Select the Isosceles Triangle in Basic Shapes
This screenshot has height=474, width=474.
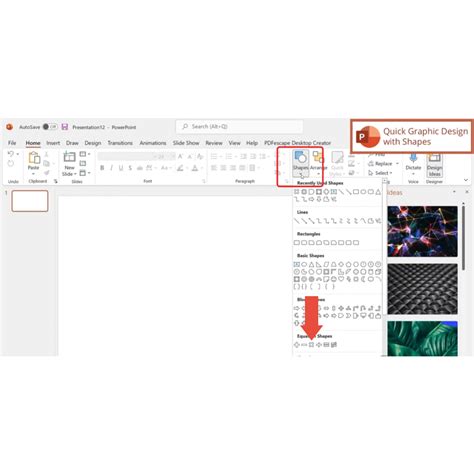pyautogui.click(x=311, y=264)
